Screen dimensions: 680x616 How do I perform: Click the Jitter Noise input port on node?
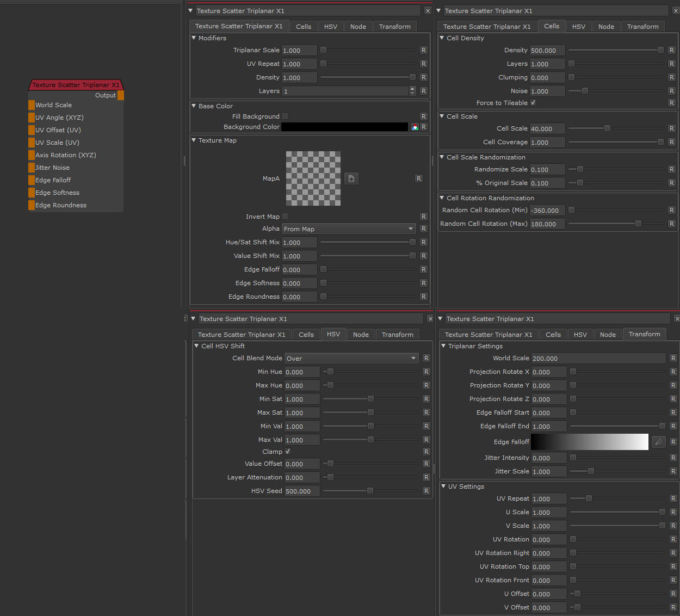tap(32, 168)
